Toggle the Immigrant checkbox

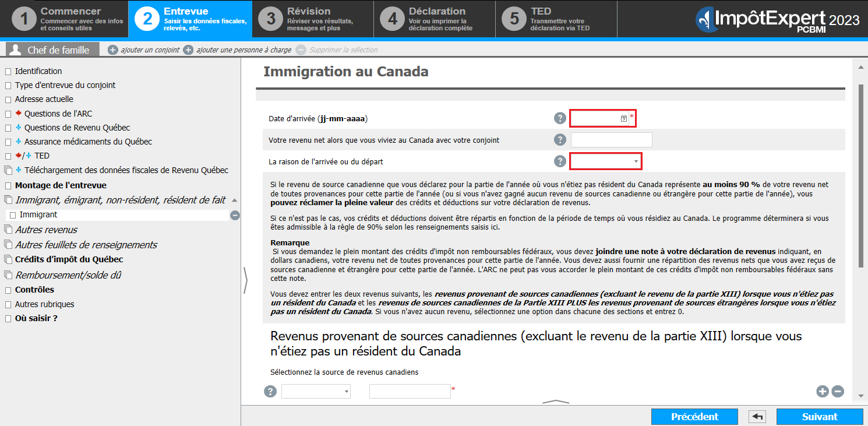[13, 216]
